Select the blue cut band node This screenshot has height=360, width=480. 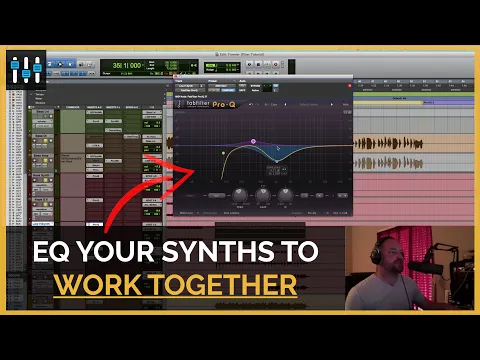pos(277,162)
